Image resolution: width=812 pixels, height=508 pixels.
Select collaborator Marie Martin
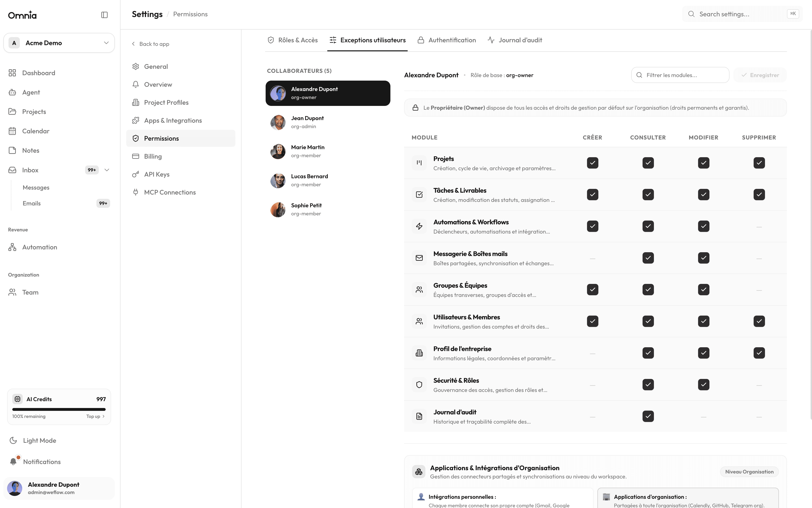coord(328,151)
